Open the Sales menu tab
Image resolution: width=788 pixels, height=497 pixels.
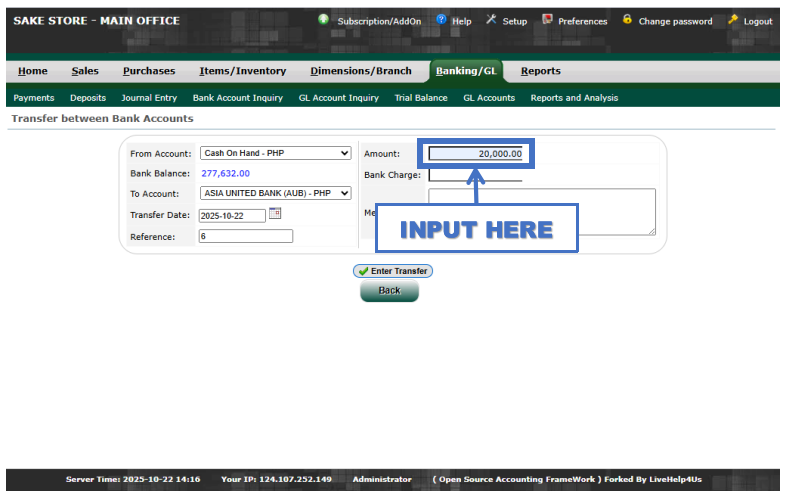coord(85,71)
